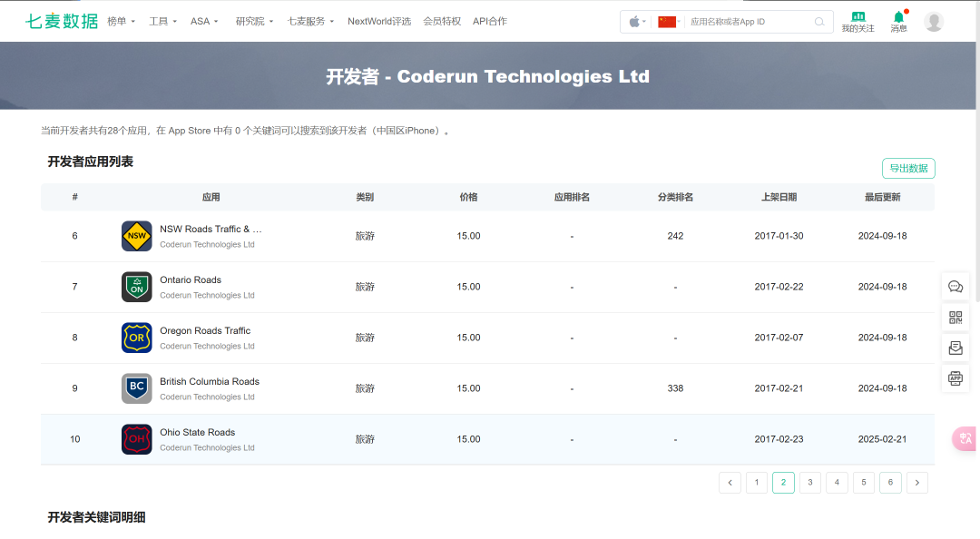The width and height of the screenshot is (980, 539).
Task: Show the QR code sidebar icon
Action: (955, 318)
